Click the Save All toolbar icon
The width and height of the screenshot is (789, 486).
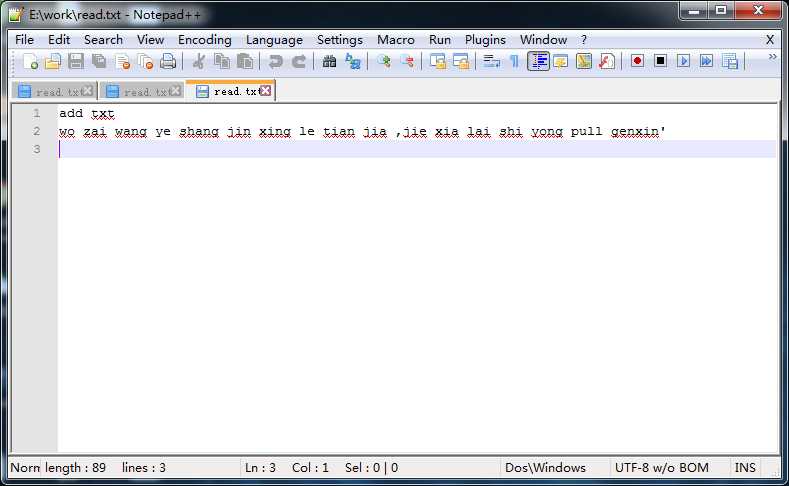click(x=99, y=61)
